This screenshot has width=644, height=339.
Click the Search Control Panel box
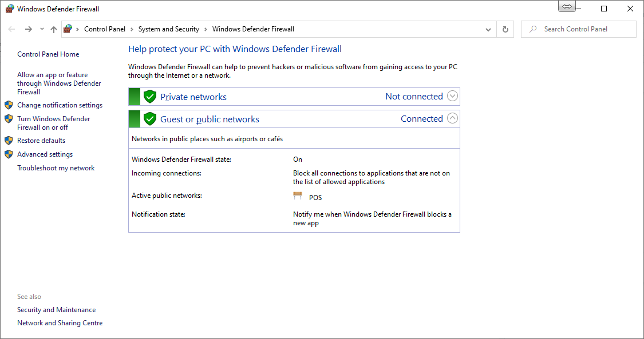tap(578, 29)
